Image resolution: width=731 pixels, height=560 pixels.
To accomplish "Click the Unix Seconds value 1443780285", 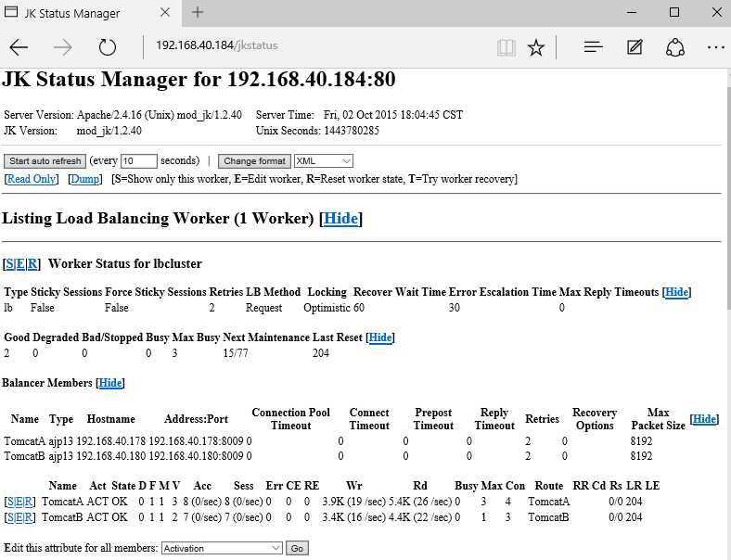I will (x=352, y=131).
